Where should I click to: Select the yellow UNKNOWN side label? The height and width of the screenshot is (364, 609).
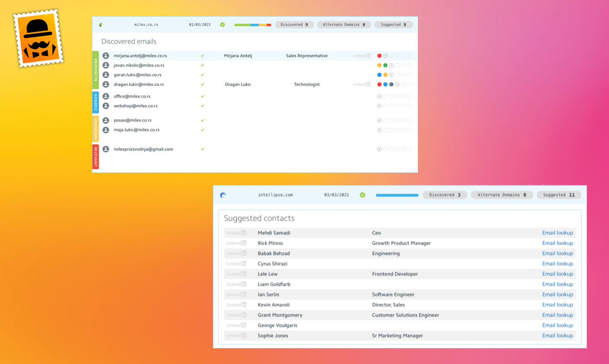coord(95,128)
